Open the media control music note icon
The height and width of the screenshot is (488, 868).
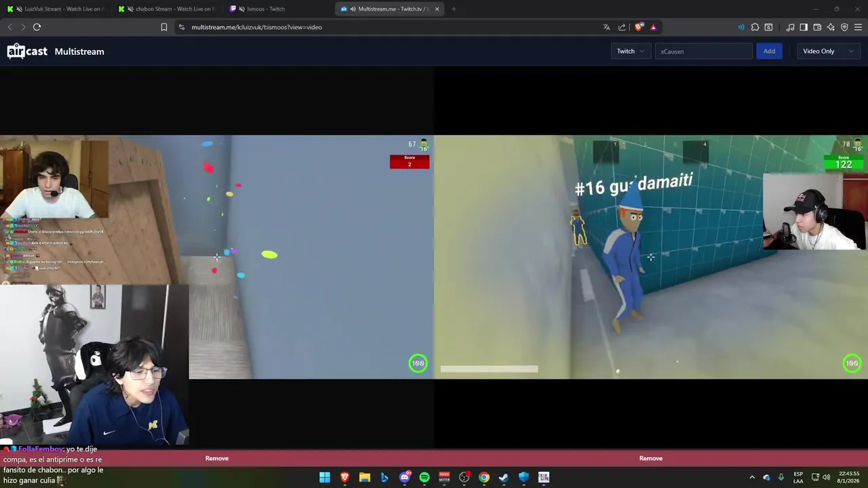pos(790,27)
